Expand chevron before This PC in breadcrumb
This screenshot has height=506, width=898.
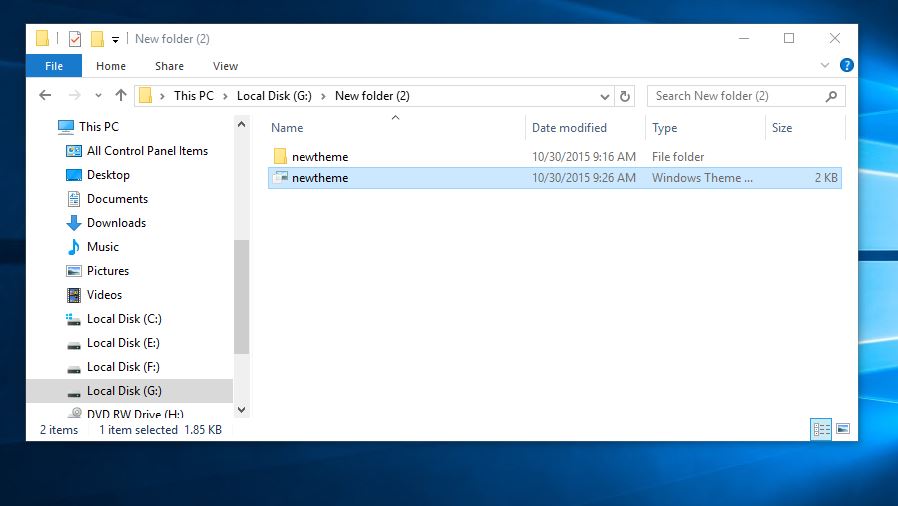click(x=163, y=96)
